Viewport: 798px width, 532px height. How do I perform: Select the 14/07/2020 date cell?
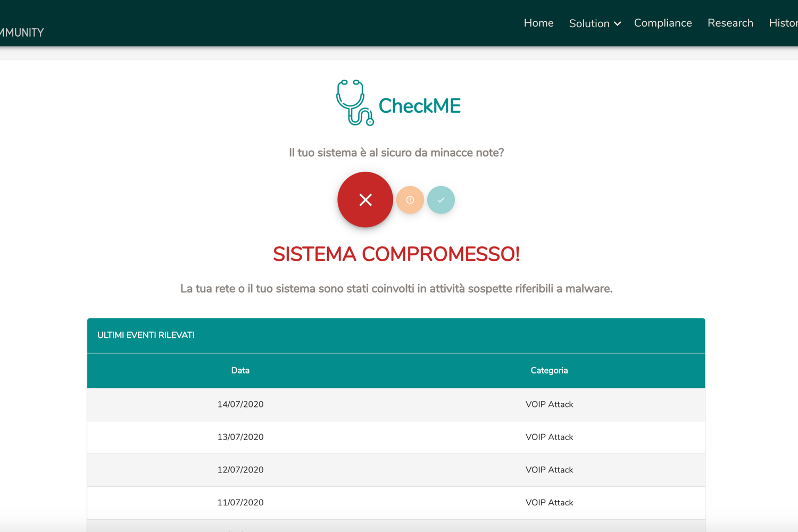point(240,404)
